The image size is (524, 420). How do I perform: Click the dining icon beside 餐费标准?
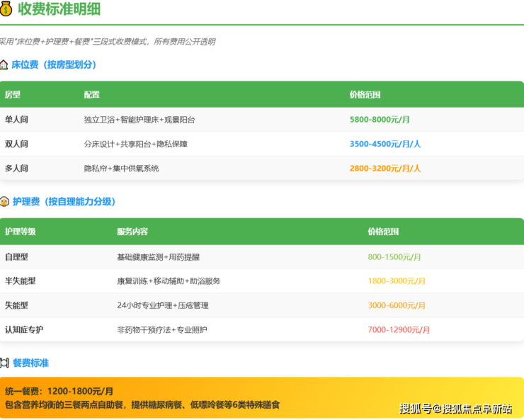4,363
